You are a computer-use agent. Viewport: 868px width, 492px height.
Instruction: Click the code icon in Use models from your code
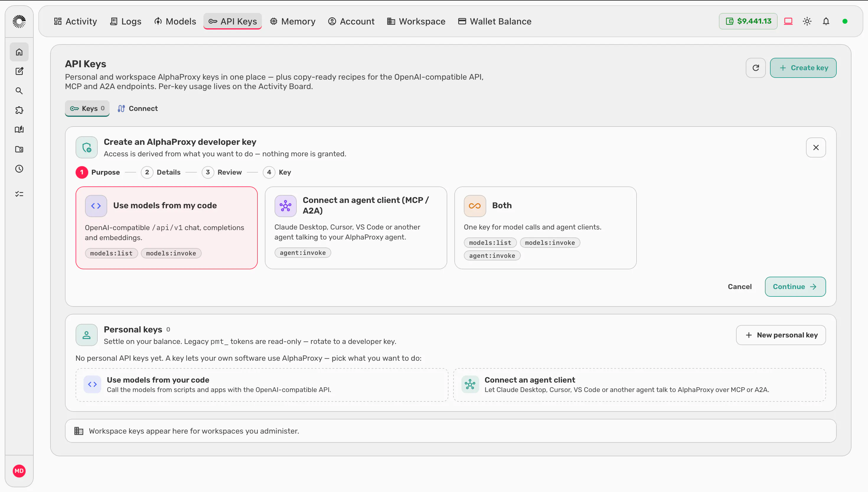(92, 384)
